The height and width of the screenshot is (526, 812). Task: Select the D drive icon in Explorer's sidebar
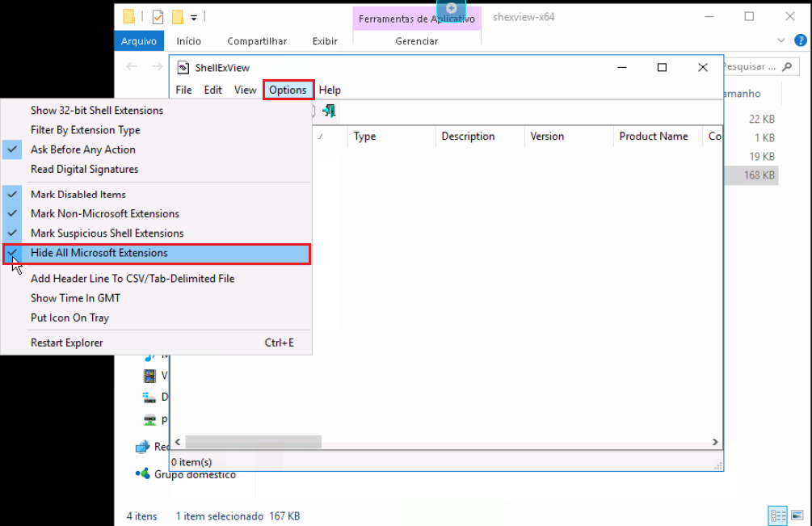point(149,397)
